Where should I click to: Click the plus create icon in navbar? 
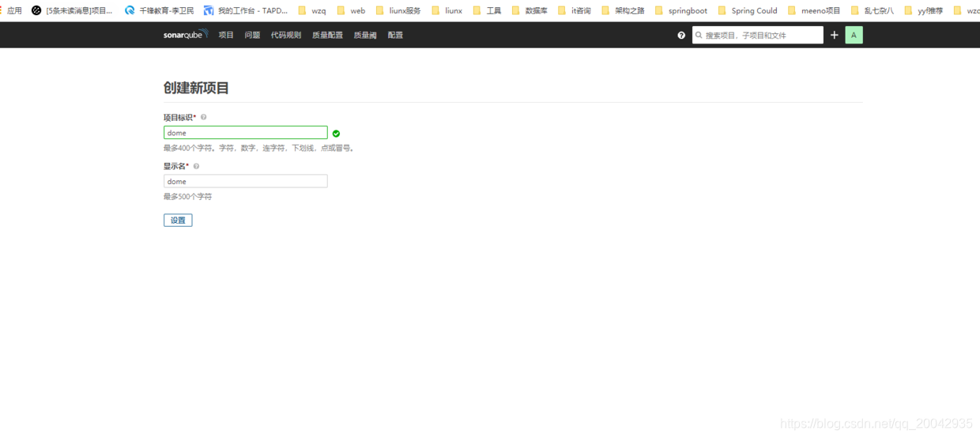(x=834, y=35)
